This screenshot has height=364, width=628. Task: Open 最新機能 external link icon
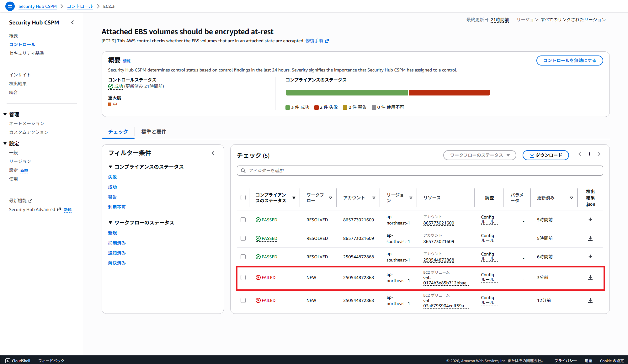pos(30,200)
